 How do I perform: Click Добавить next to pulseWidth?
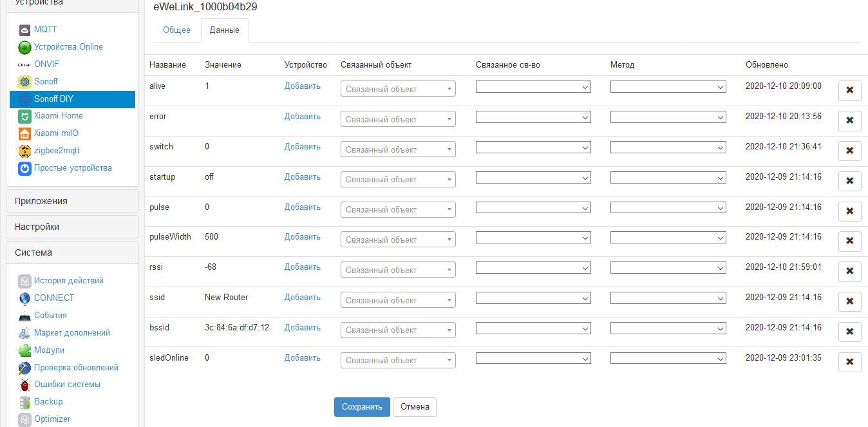tap(301, 236)
